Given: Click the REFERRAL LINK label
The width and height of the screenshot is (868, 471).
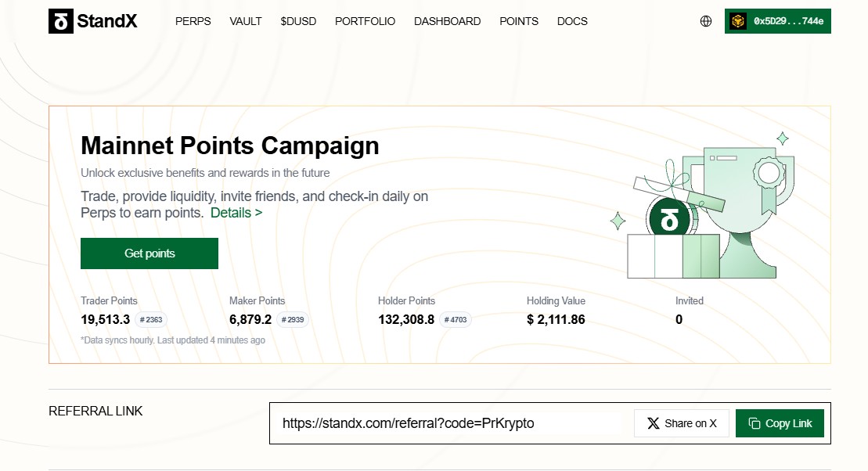Looking at the screenshot, I should [95, 412].
